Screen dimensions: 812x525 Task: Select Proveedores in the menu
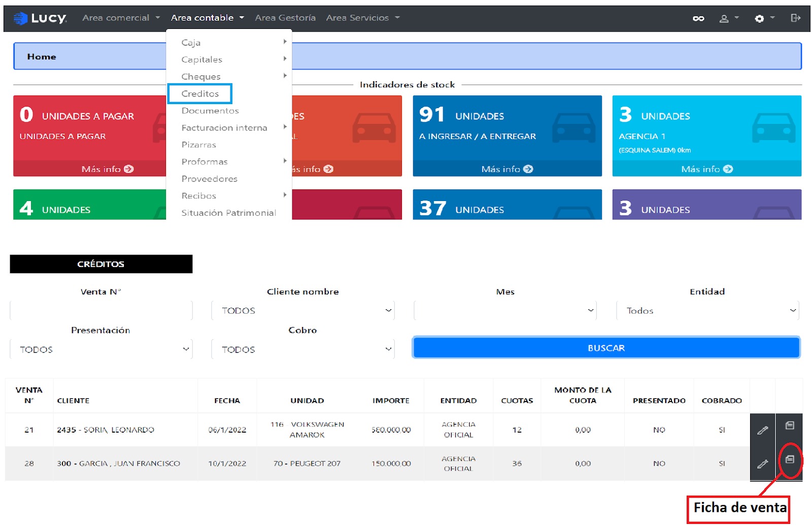pos(209,179)
